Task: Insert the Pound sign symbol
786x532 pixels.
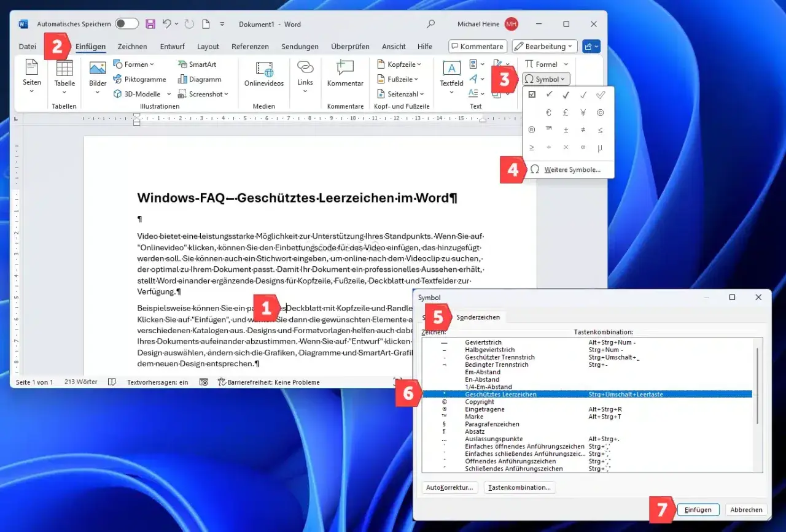Action: pos(566,112)
